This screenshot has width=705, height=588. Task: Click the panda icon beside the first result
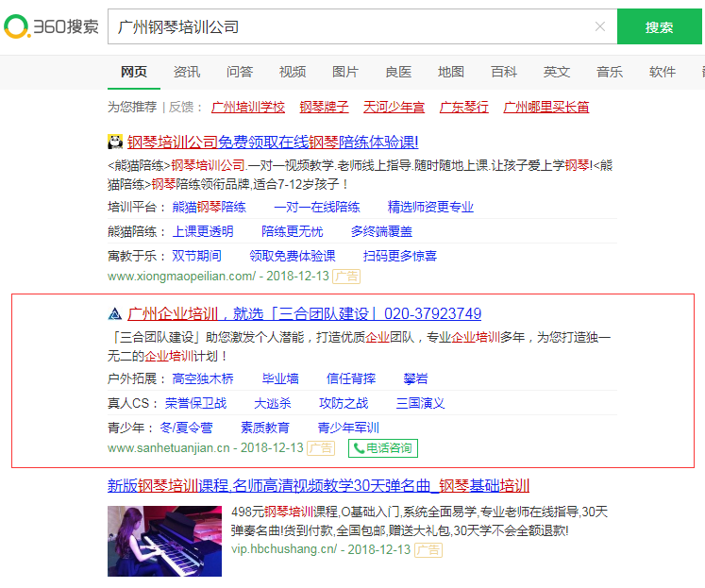115,143
